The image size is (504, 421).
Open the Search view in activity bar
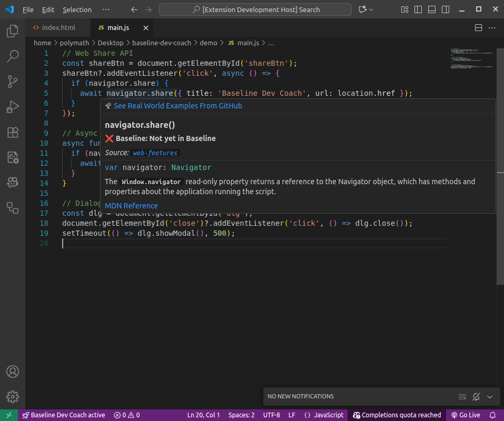[13, 56]
